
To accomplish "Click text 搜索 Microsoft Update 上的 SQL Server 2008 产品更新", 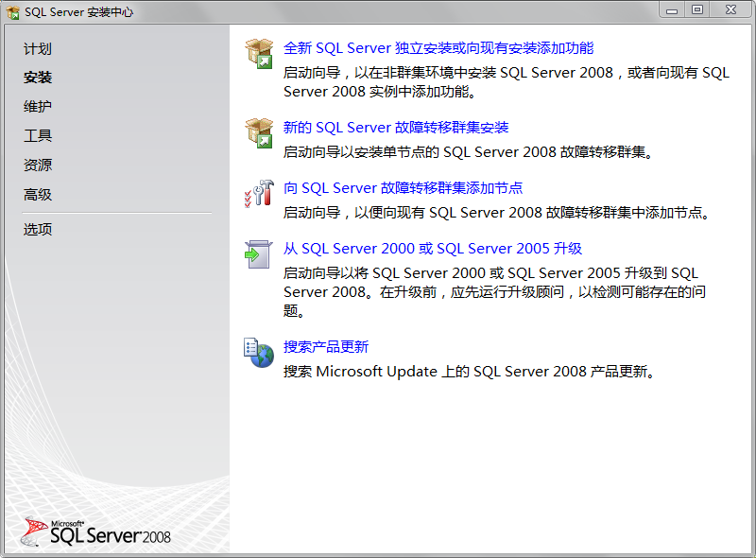I will click(469, 371).
